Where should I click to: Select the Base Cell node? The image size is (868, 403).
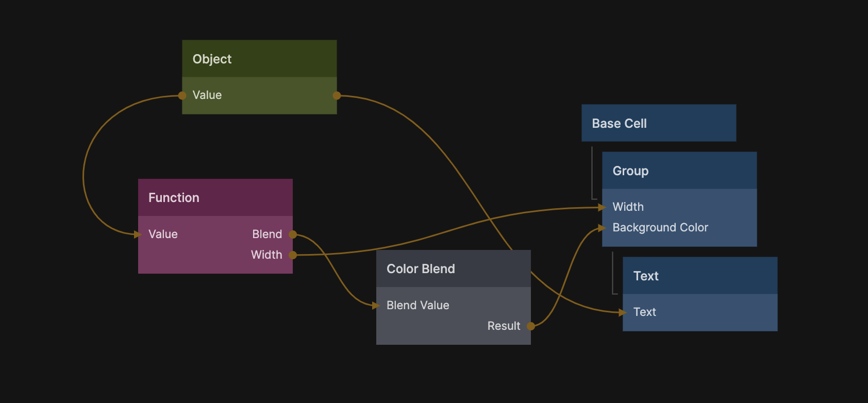tap(658, 123)
